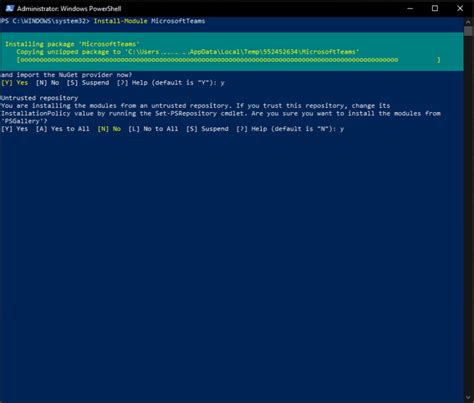The image size is (474, 403).
Task: Click the '[A] Yes to All' option text
Action: pyautogui.click(x=63, y=129)
